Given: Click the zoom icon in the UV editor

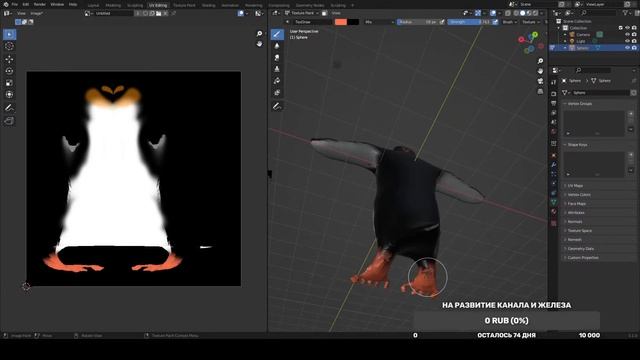Looking at the screenshot, I should pyautogui.click(x=259, y=33).
